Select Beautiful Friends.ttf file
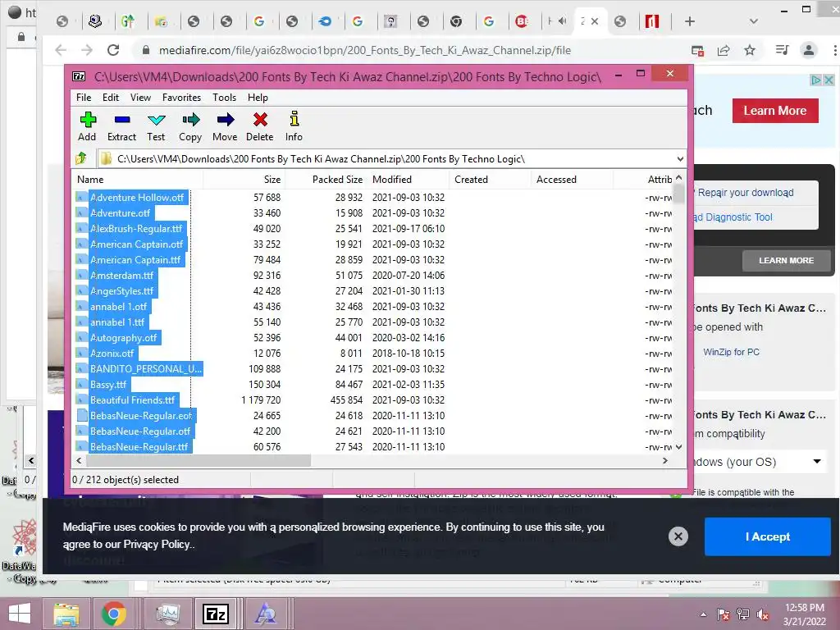Viewport: 840px width, 630px height. click(132, 399)
